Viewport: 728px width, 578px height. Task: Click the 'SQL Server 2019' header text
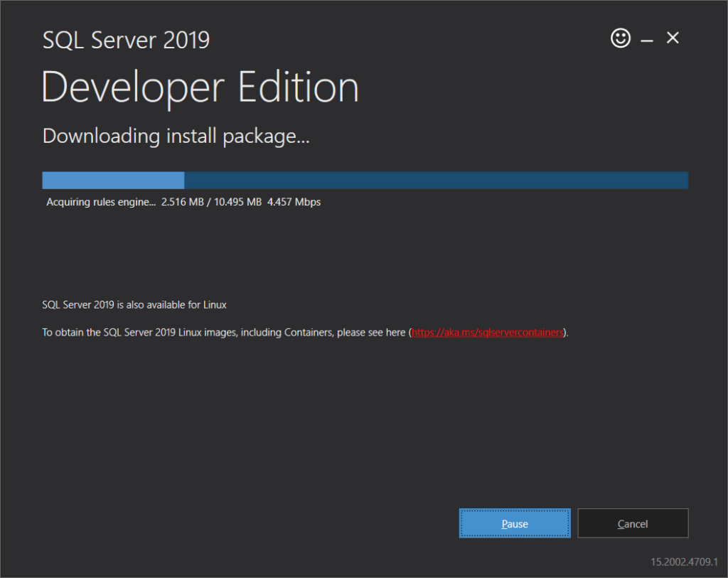tap(126, 40)
